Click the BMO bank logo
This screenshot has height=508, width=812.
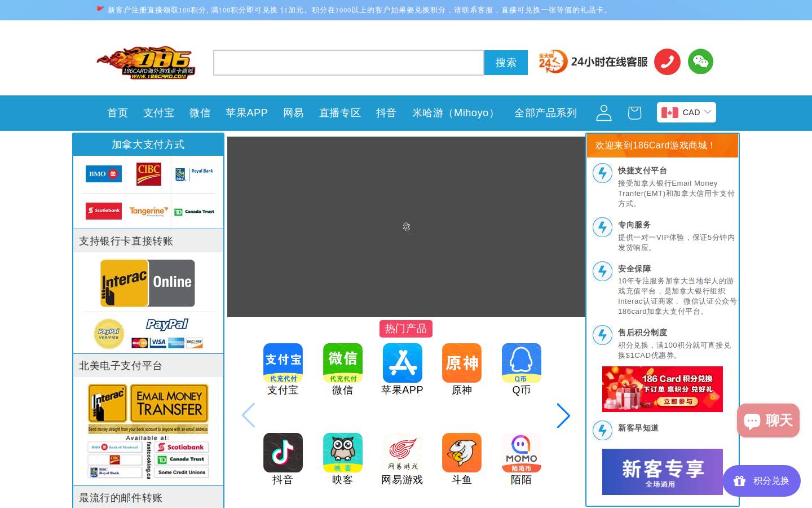pos(104,174)
